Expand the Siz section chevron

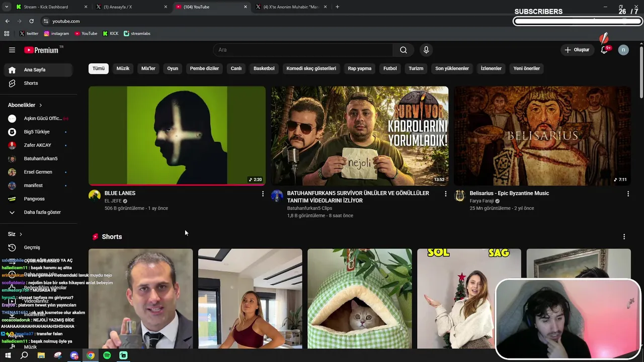point(21,234)
